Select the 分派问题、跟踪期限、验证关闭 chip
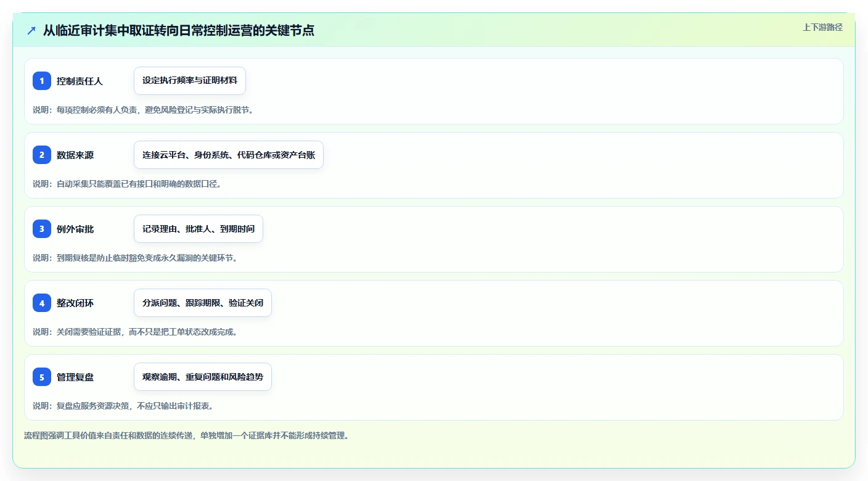Viewport: 868px width, 481px height. [203, 303]
